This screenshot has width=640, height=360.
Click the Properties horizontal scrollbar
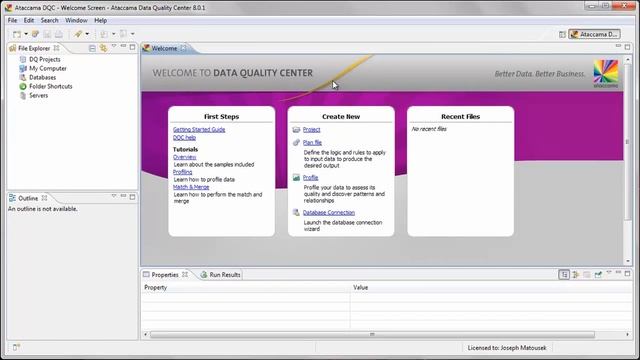pyautogui.click(x=372, y=335)
